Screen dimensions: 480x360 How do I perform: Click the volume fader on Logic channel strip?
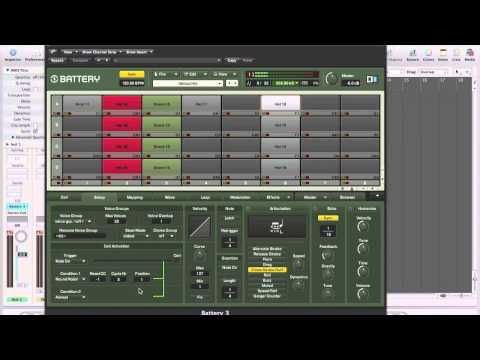[x=22, y=254]
